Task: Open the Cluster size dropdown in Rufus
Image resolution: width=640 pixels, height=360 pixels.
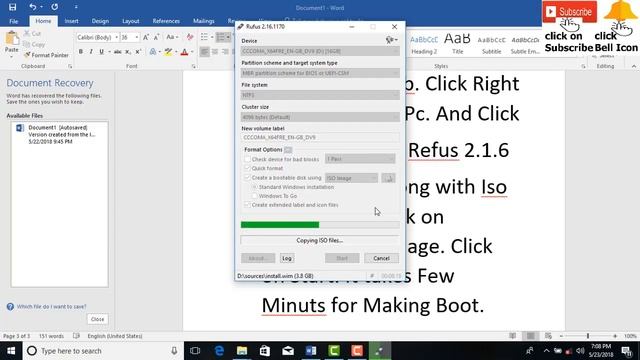Action: click(x=320, y=117)
